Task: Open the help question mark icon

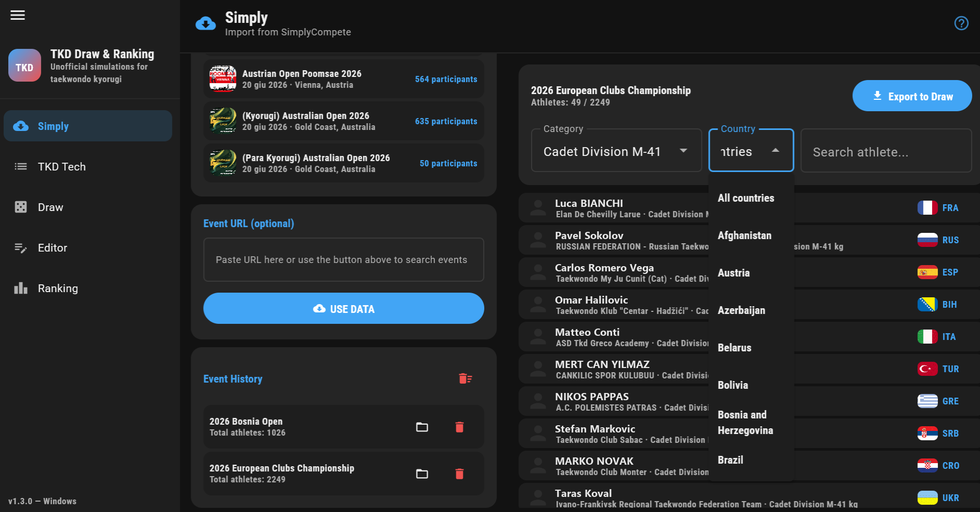Action: [961, 23]
